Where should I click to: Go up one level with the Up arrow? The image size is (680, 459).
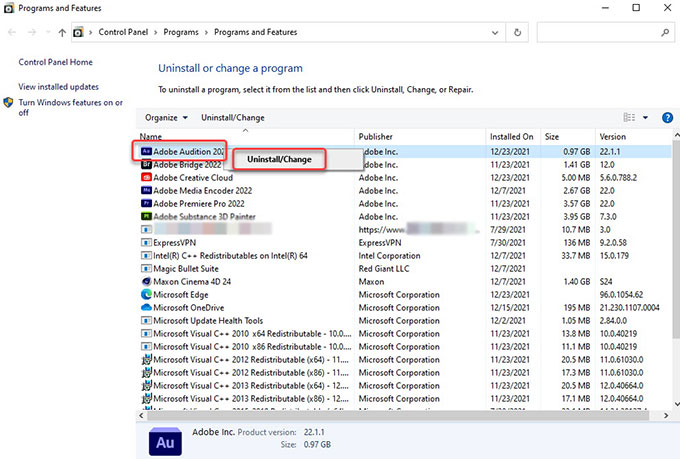click(x=62, y=33)
